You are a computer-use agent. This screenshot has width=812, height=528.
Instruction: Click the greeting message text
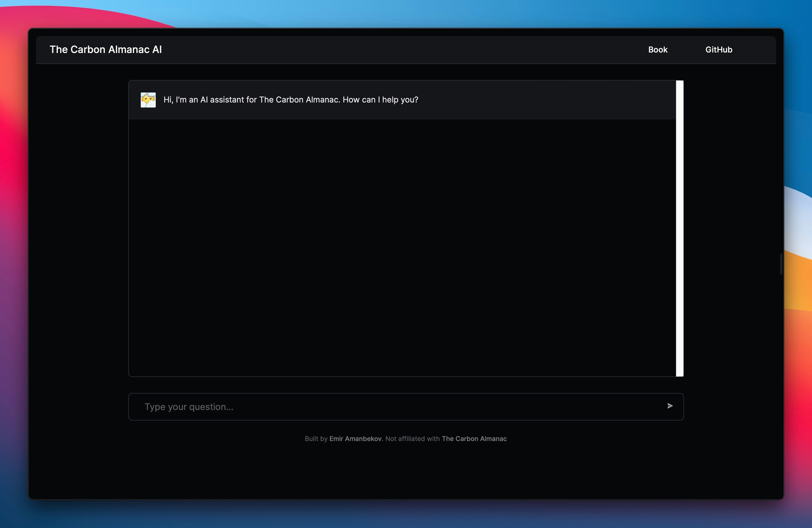click(x=291, y=100)
